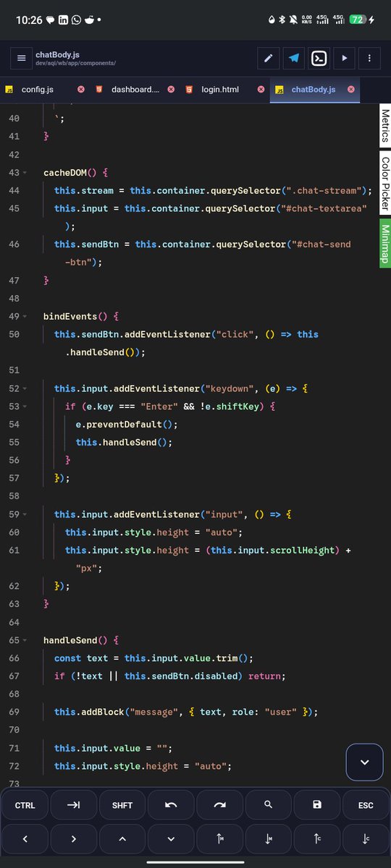Tap the Tab key arrow icon
The width and height of the screenshot is (391, 868).
(73, 804)
